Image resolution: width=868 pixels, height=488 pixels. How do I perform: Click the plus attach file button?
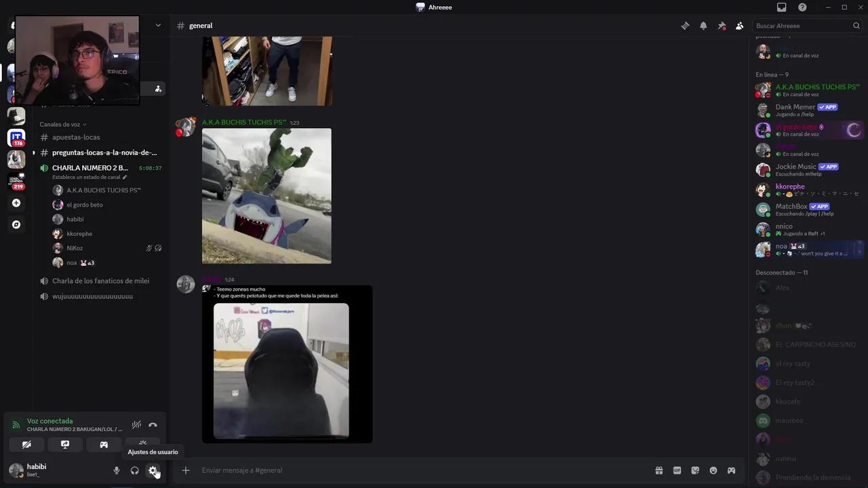[185, 470]
